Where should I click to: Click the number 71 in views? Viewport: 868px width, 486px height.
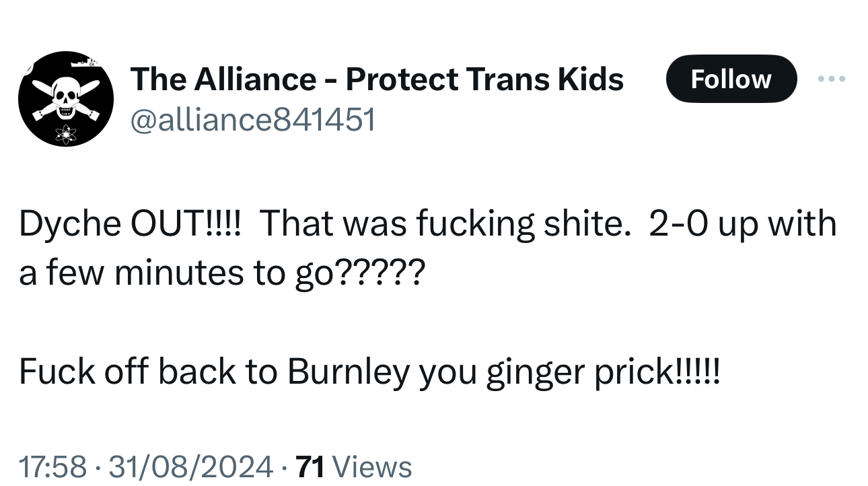pyautogui.click(x=311, y=466)
